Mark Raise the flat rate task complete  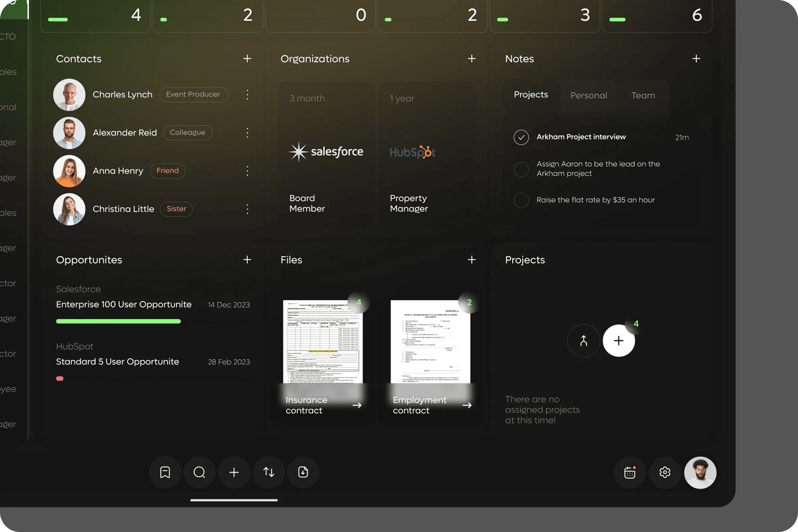pyautogui.click(x=521, y=200)
